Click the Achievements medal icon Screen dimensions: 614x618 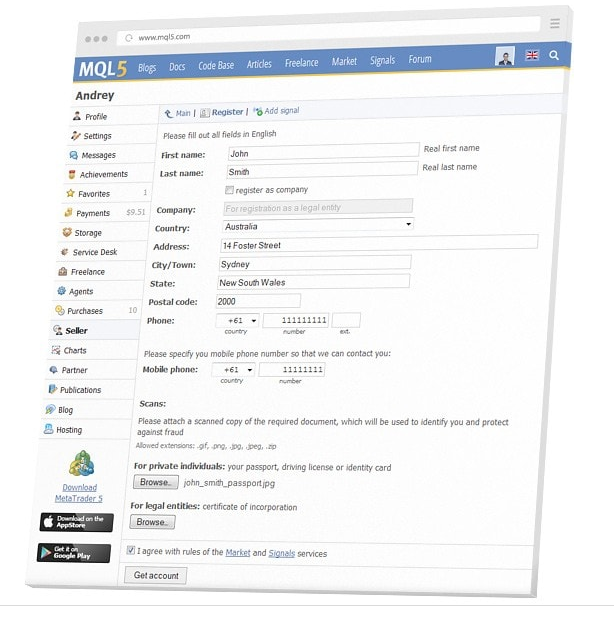pyautogui.click(x=72, y=174)
